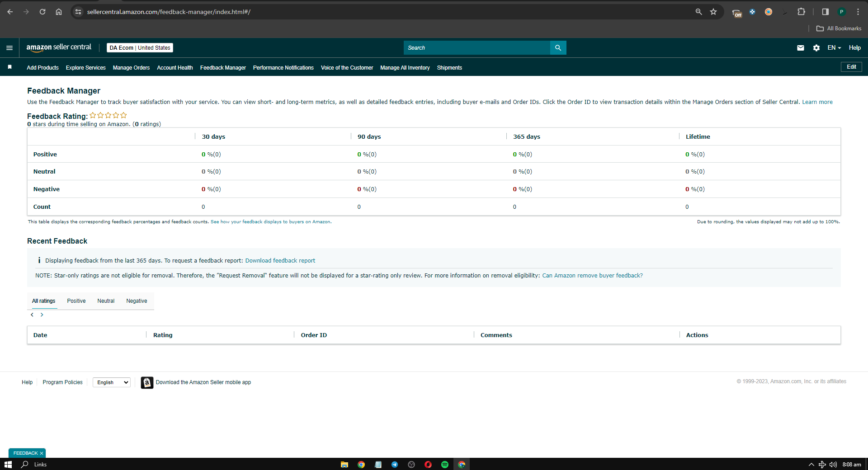Toggle browser side panel icon
Screen dimensions: 868x470
point(825,12)
